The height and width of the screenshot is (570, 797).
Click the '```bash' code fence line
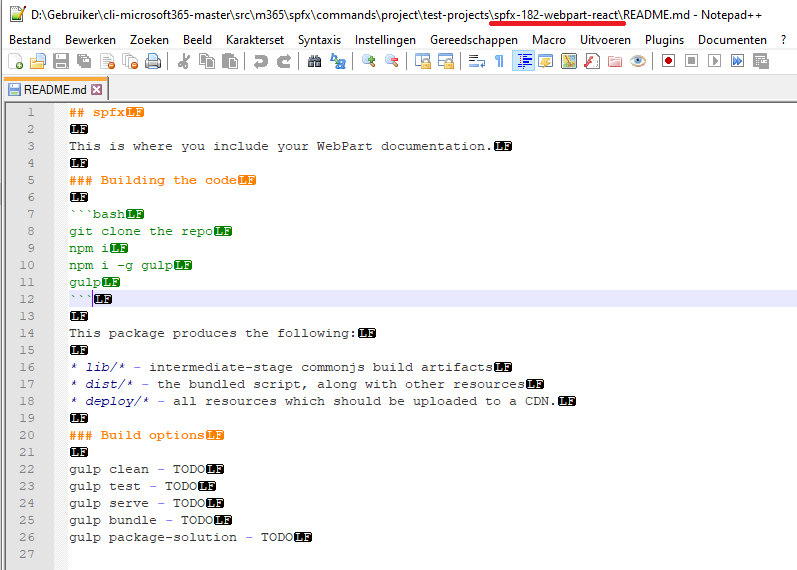coord(97,214)
